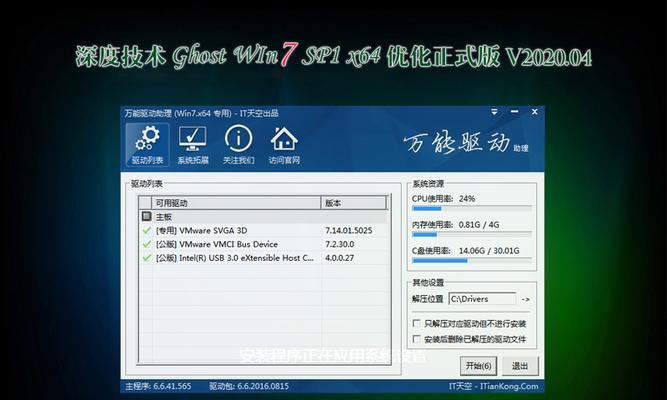Click the IT天空 - ITianKong.Com link

[493, 386]
